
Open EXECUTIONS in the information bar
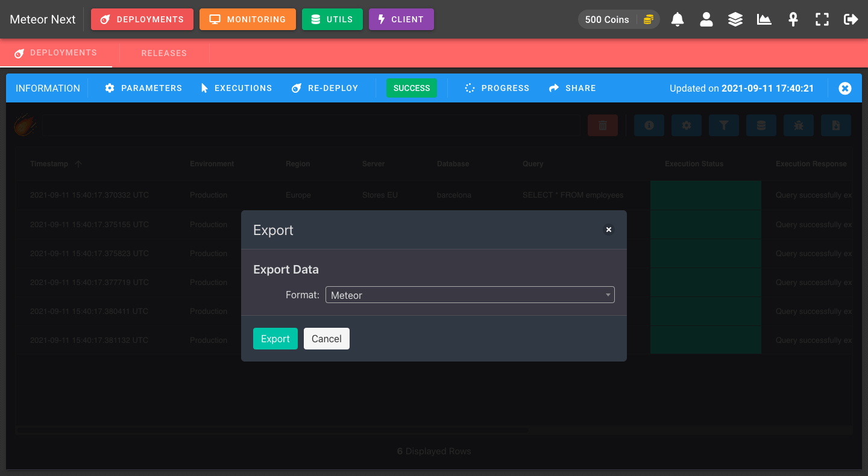click(x=236, y=88)
